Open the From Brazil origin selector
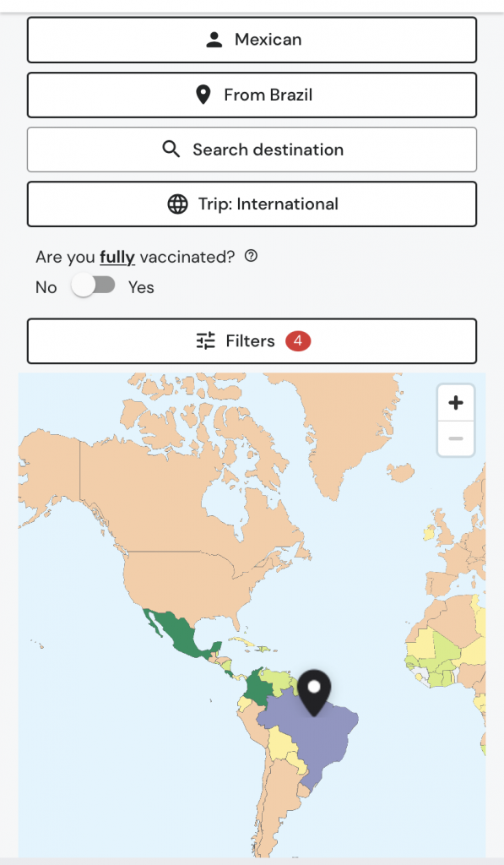The height and width of the screenshot is (865, 504). click(x=252, y=95)
